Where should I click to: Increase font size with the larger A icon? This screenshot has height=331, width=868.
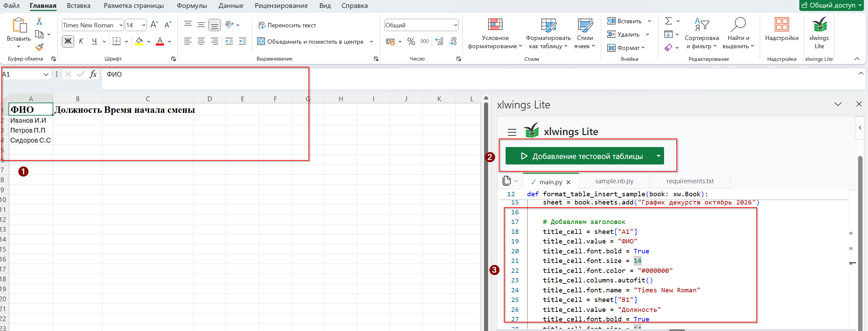point(154,25)
